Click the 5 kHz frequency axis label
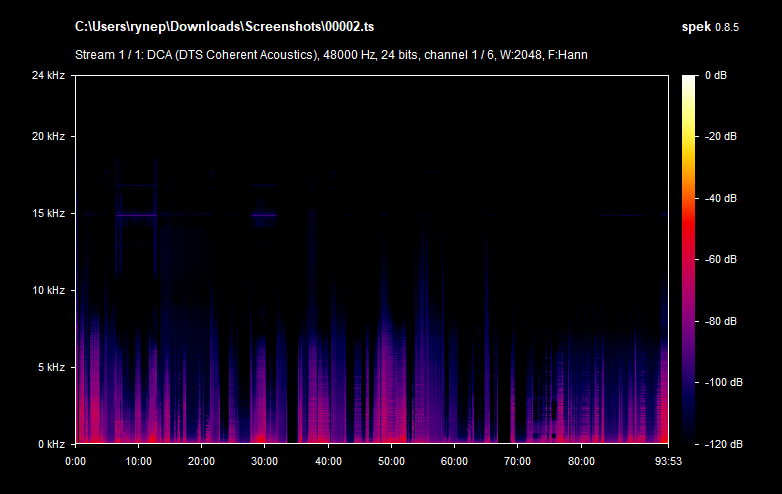This screenshot has height=494, width=782. (51, 367)
